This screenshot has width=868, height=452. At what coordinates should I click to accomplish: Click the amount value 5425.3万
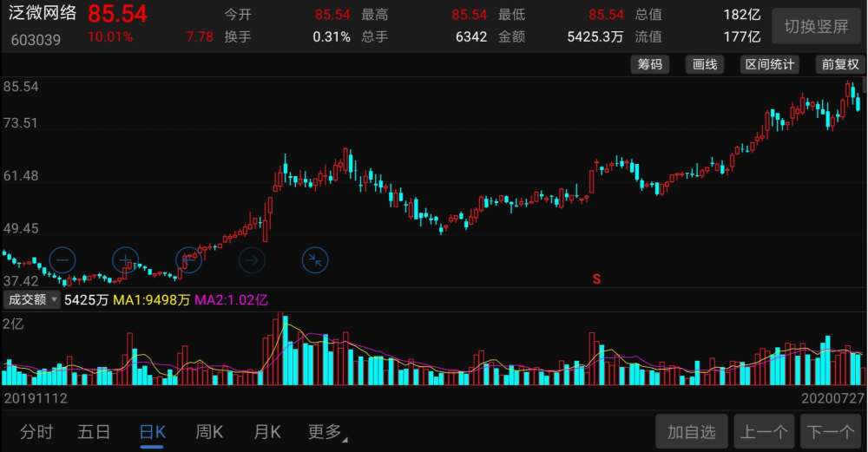[x=595, y=37]
